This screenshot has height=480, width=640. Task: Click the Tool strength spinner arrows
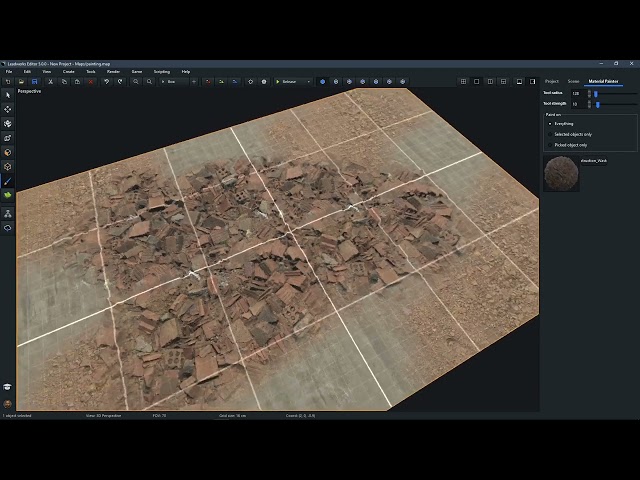click(x=589, y=104)
